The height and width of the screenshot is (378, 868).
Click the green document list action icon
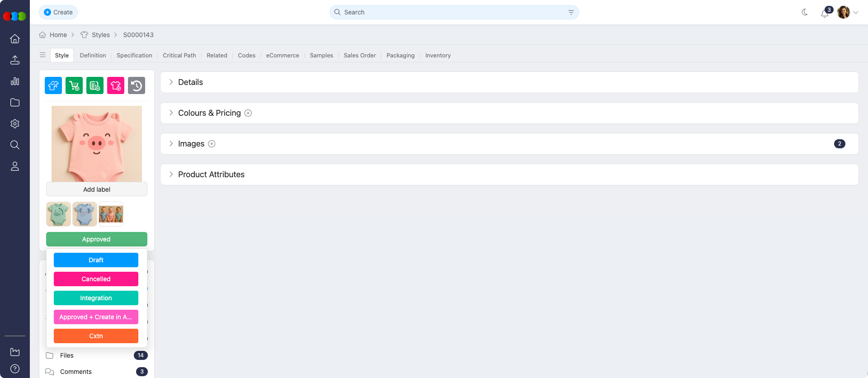tap(95, 85)
